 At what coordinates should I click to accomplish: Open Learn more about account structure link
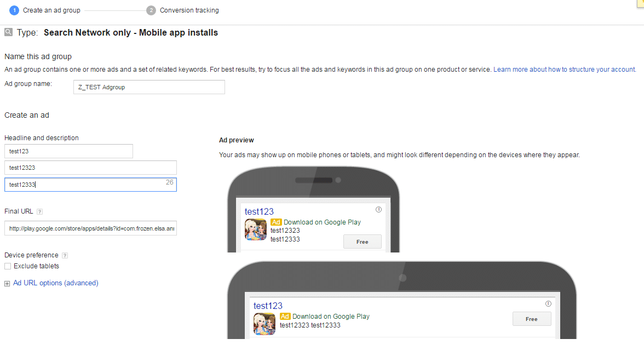[564, 70]
